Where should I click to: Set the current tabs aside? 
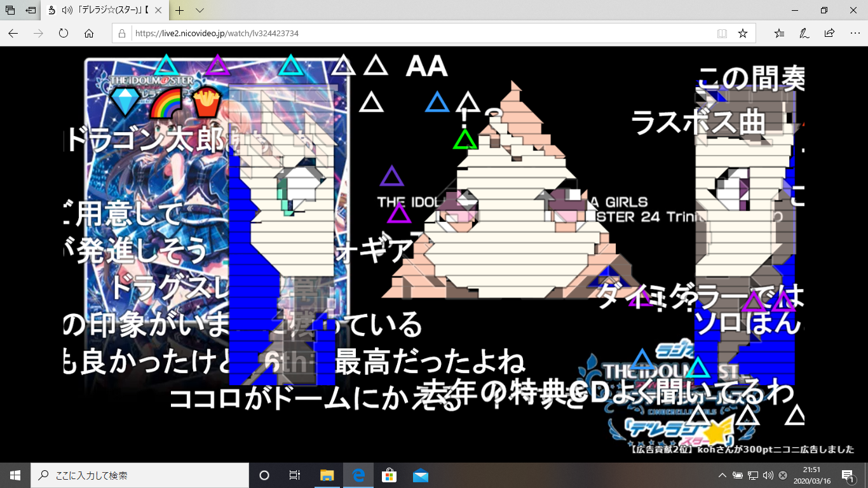31,10
